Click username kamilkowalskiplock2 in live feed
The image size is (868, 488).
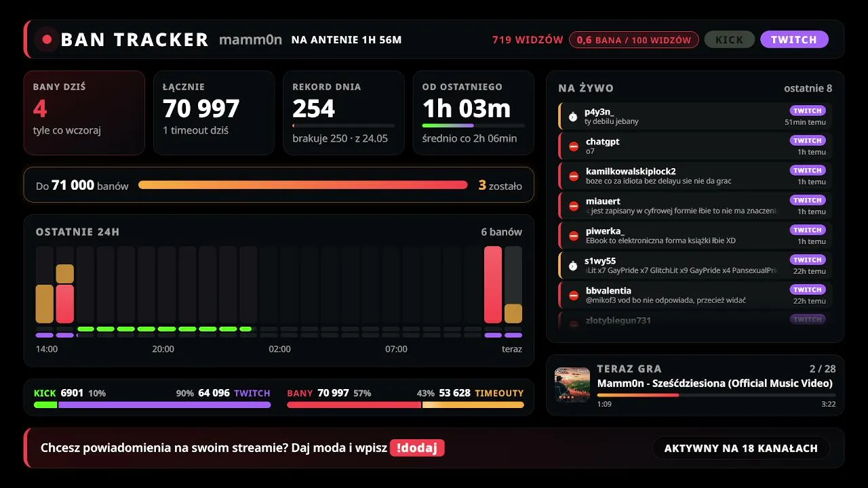[x=631, y=171]
